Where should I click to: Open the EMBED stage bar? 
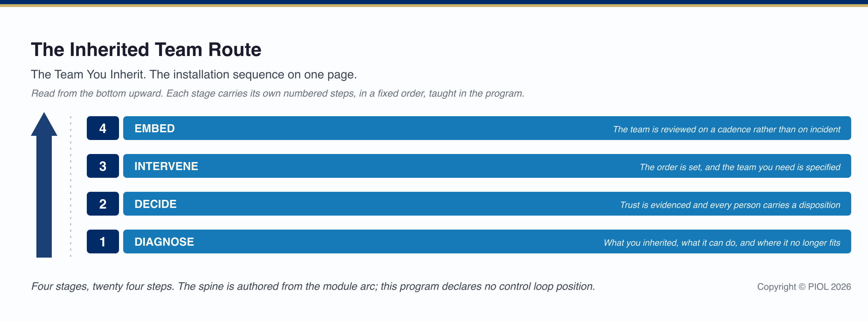487,128
